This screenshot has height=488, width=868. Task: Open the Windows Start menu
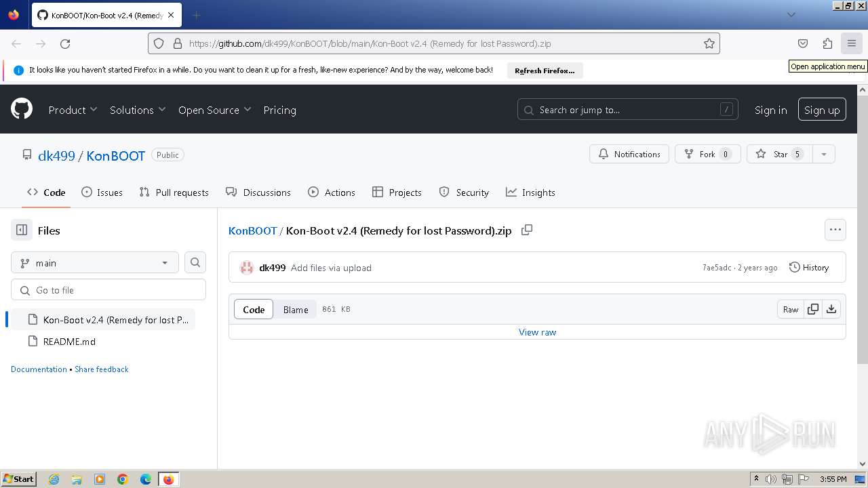pyautogui.click(x=18, y=479)
